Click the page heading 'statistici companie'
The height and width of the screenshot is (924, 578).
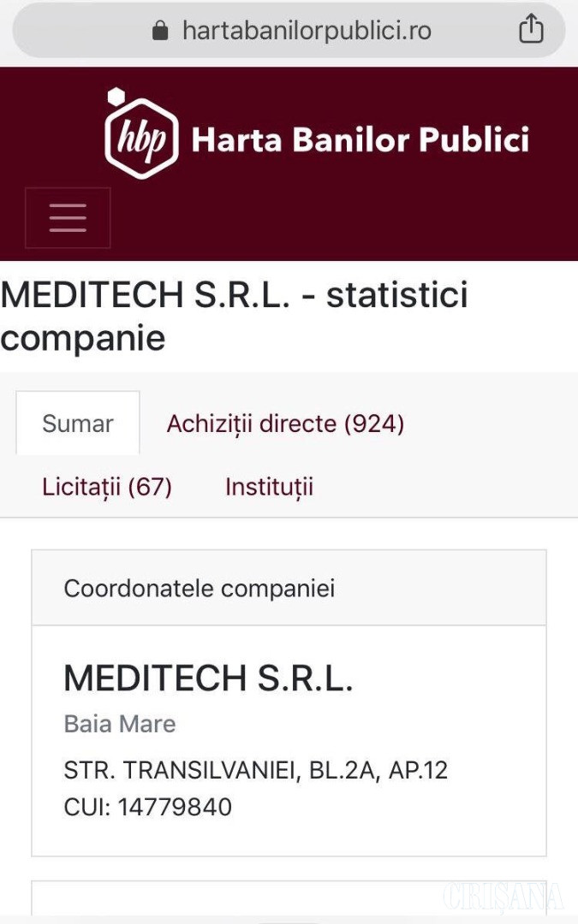tap(234, 317)
